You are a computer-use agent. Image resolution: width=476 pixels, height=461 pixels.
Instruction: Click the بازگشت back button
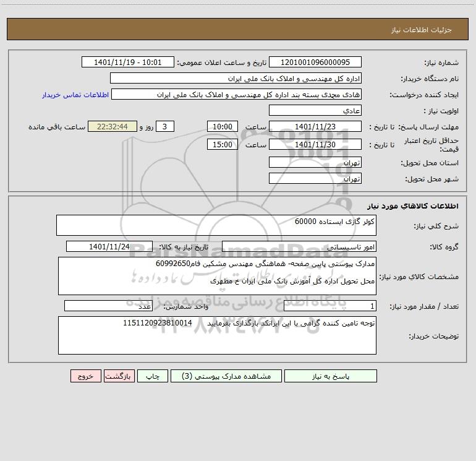click(119, 376)
